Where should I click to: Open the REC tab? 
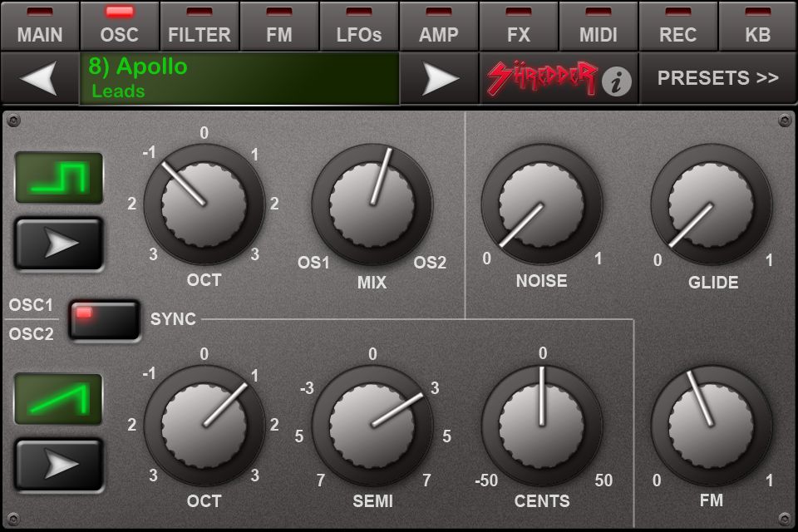click(x=678, y=26)
